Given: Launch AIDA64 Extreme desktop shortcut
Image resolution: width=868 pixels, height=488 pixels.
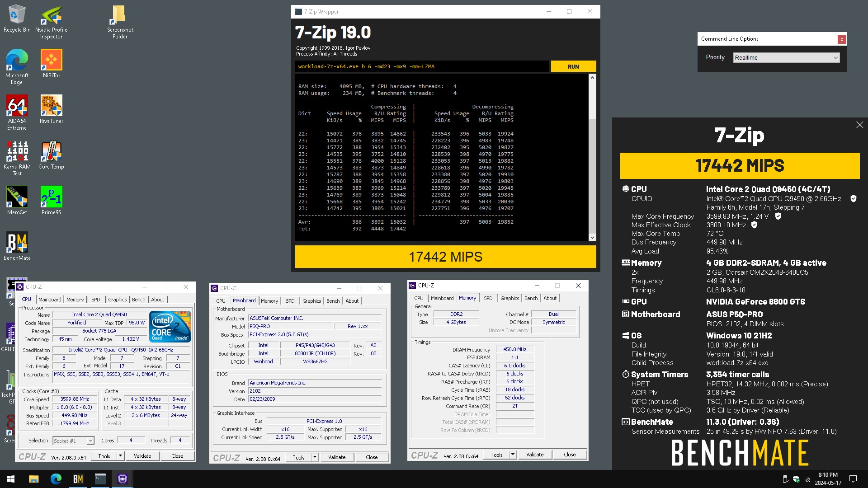Looking at the screenshot, I should pyautogui.click(x=17, y=113).
